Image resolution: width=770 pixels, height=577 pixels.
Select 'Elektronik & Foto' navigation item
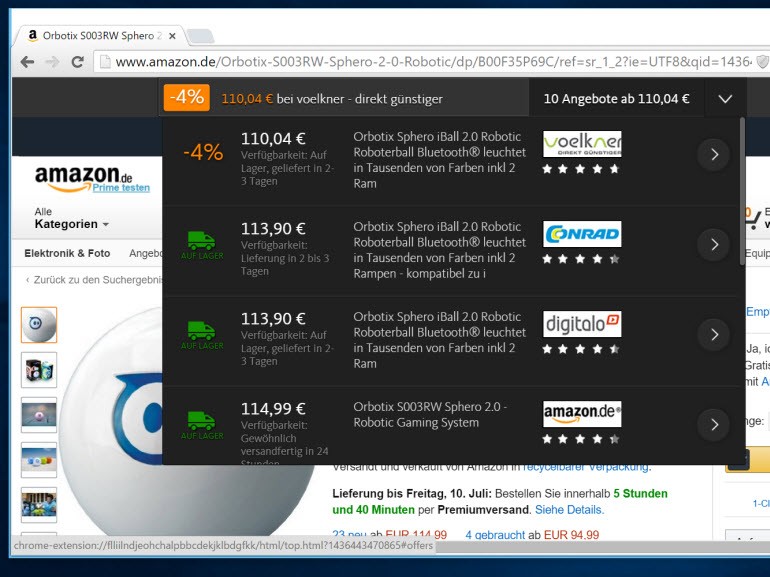tap(67, 253)
